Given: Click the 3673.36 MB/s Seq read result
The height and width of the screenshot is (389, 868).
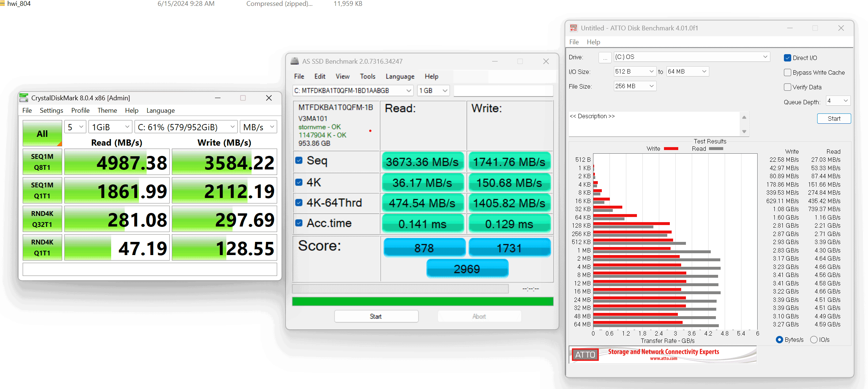Looking at the screenshot, I should (x=423, y=162).
